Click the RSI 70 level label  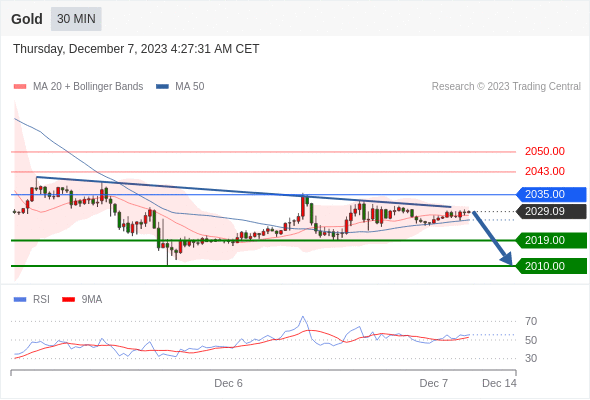(531, 321)
